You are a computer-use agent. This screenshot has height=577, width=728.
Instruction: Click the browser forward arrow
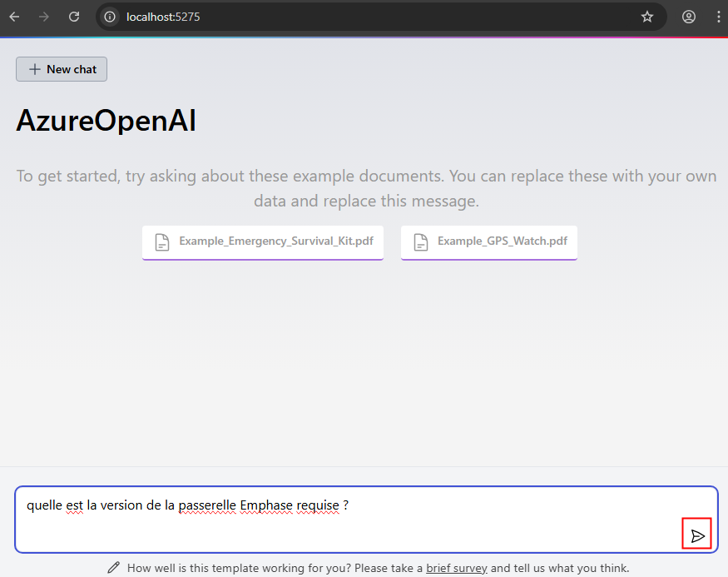(44, 17)
